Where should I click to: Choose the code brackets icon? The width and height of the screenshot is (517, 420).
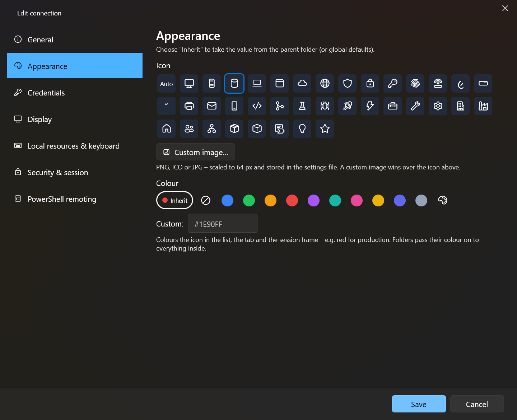click(x=257, y=106)
